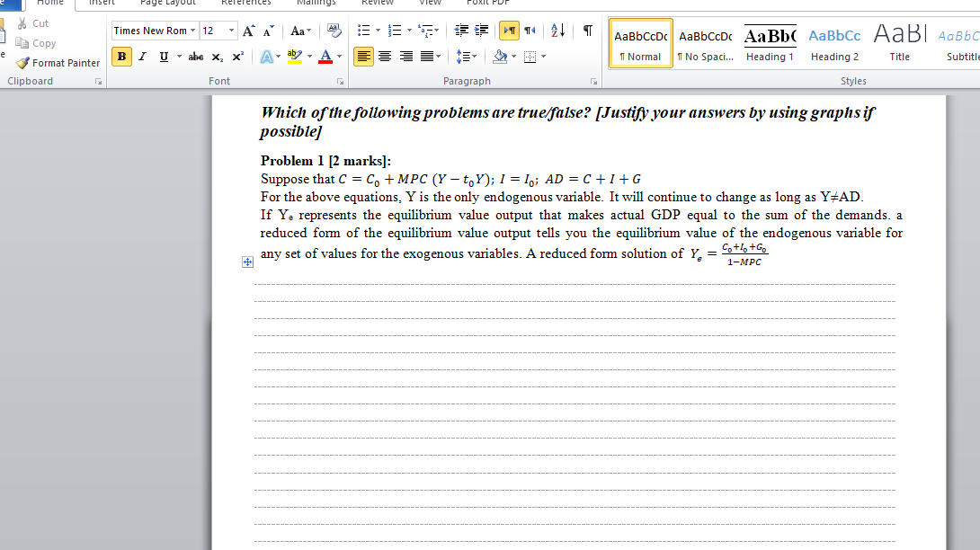Viewport: 980px width, 550px height.
Task: Apply subscript formatting
Action: pos(215,57)
